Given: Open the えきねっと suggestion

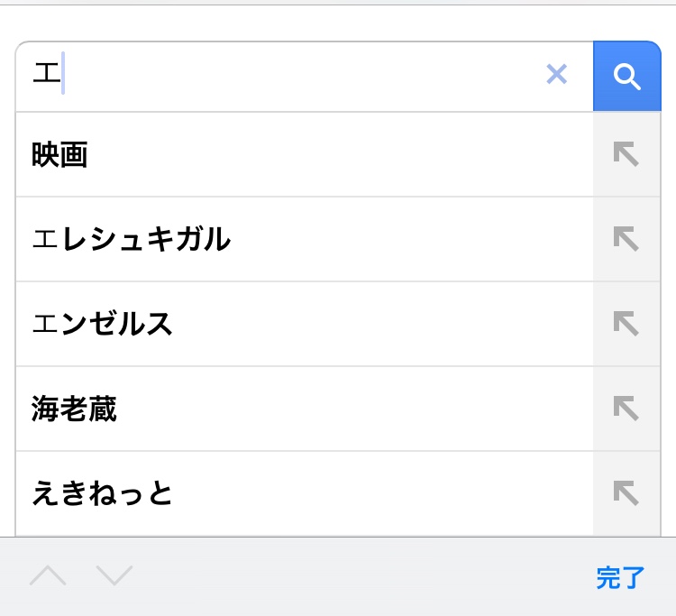Looking at the screenshot, I should [270, 494].
